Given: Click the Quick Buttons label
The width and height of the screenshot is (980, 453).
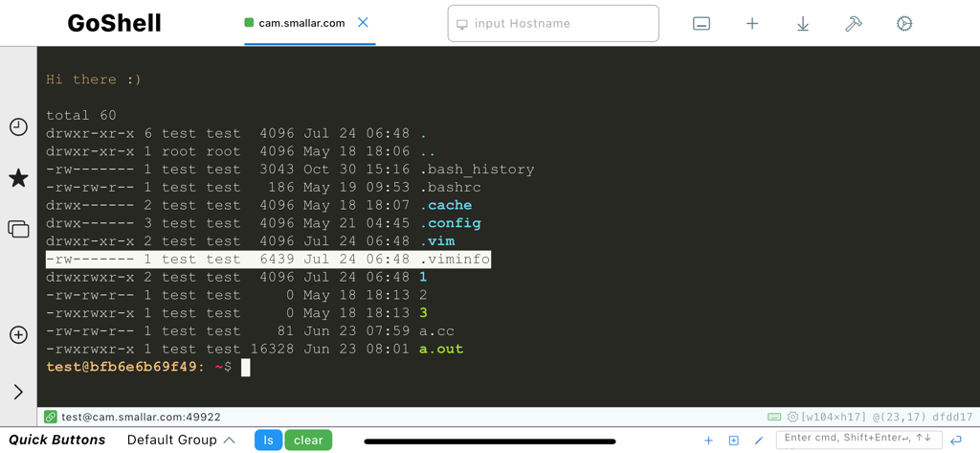Looking at the screenshot, I should click(57, 440).
